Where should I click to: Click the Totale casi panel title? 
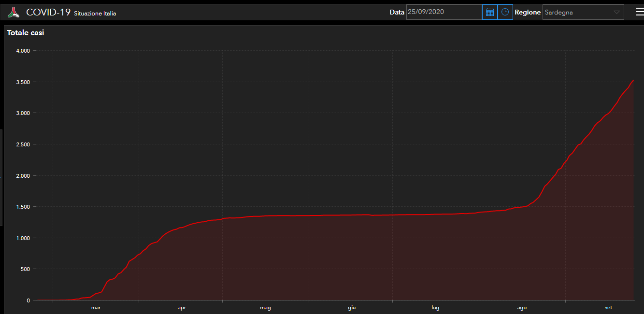(25, 33)
